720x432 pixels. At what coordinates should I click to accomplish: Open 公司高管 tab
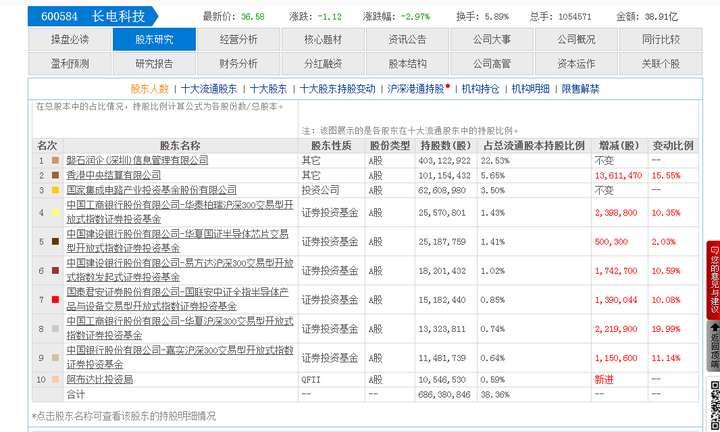point(492,64)
